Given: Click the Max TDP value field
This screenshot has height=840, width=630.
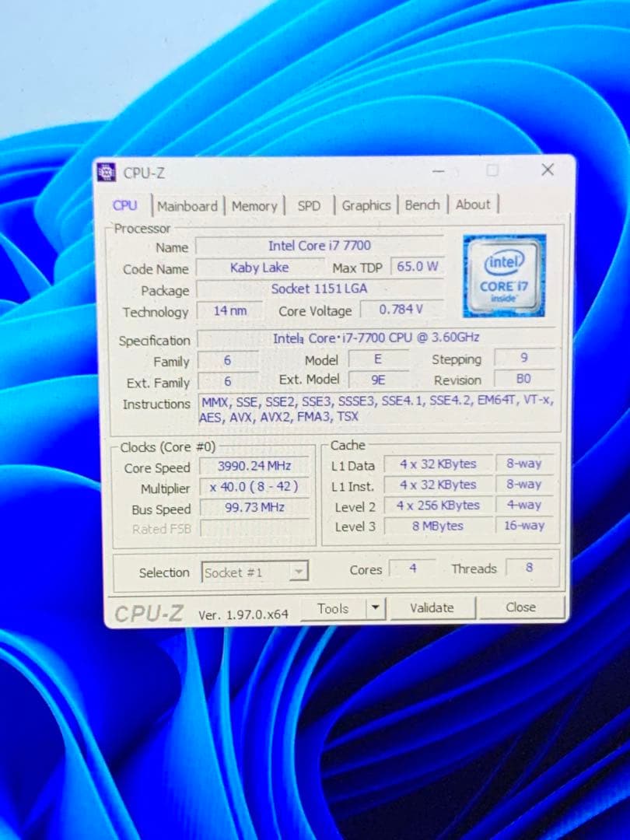Looking at the screenshot, I should (x=417, y=266).
